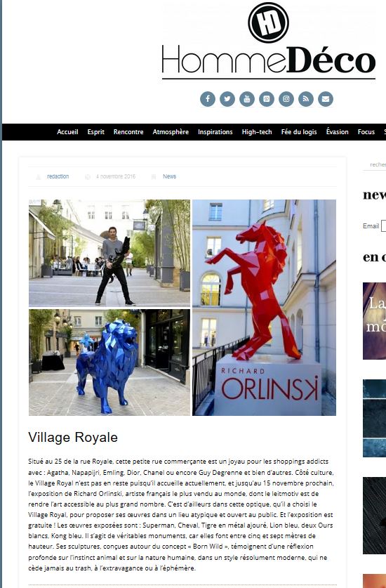Click the Village Royale article title
The width and height of the screenshot is (386, 588).
73,437
